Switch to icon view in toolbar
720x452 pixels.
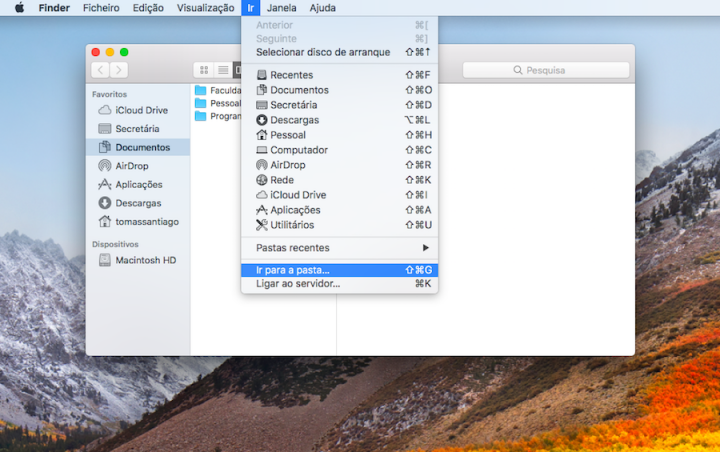(204, 70)
